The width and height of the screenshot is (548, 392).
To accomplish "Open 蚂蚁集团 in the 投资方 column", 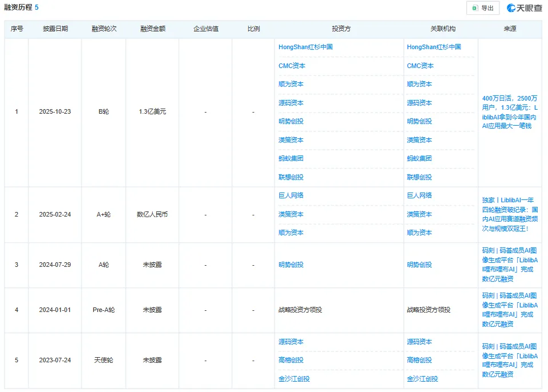I will coord(291,158).
